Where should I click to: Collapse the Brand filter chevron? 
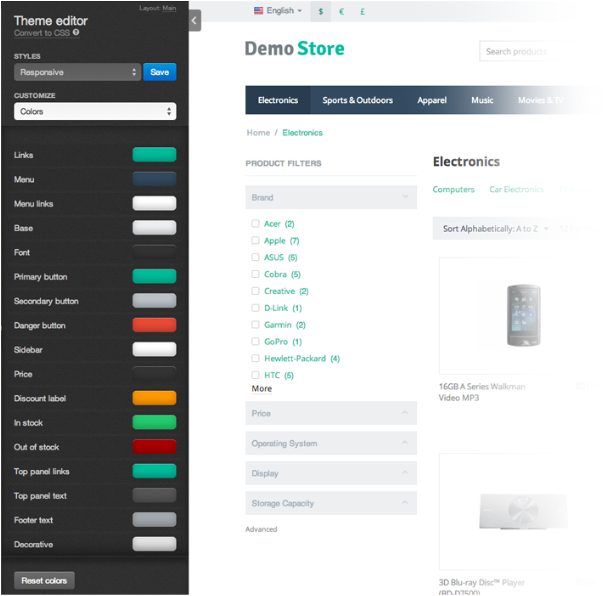(x=405, y=197)
